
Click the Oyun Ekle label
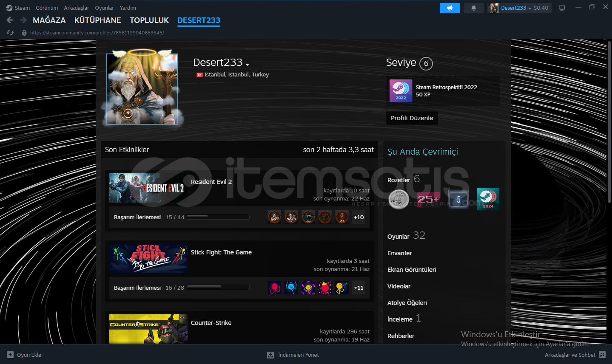[x=29, y=355]
